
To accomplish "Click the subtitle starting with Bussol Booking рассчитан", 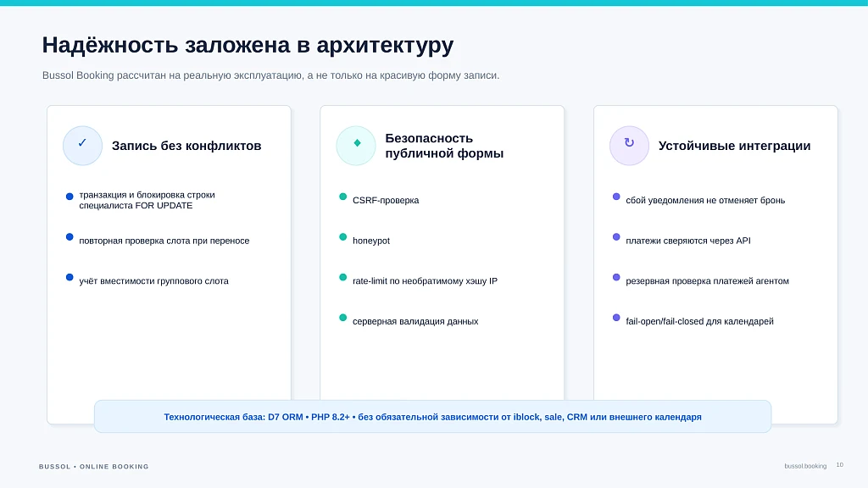I will 270,75.
